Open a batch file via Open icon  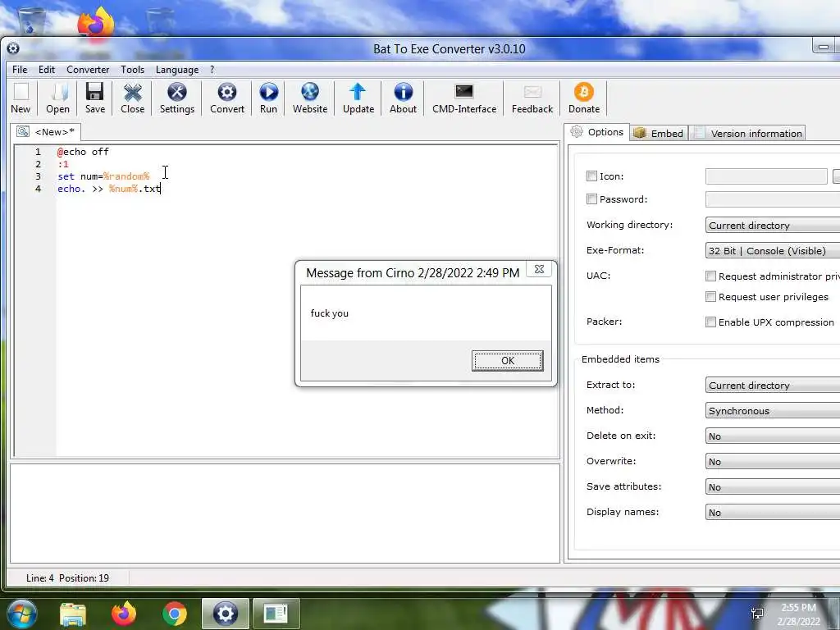(x=58, y=98)
